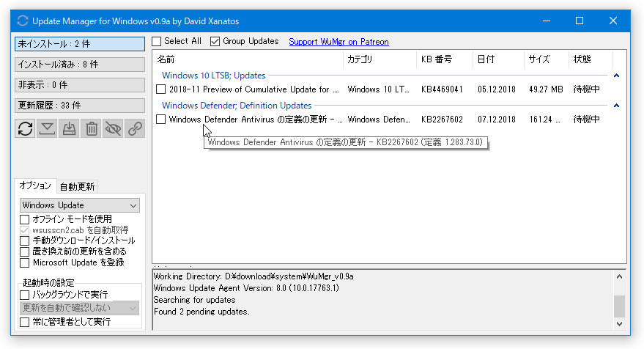The height and width of the screenshot is (349, 644).
Task: Select the Windows Defender; Definition Updates title
Action: (237, 106)
